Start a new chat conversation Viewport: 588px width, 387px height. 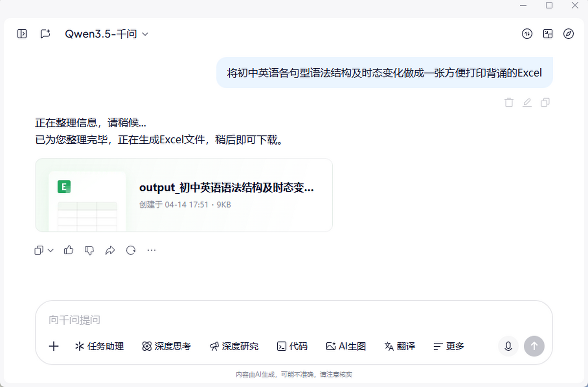(45, 34)
